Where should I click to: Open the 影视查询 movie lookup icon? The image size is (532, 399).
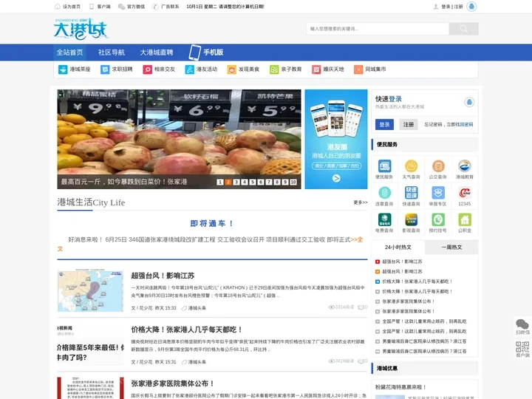411,219
